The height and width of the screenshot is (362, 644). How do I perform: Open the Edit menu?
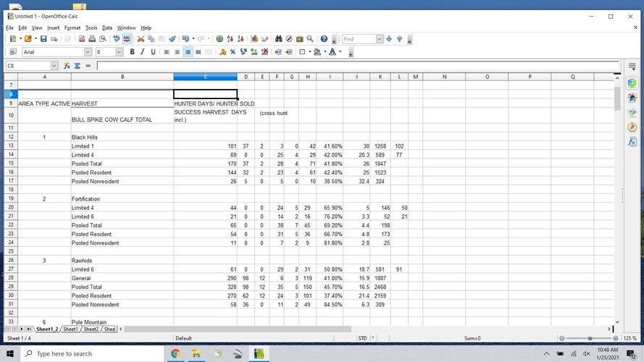point(22,28)
